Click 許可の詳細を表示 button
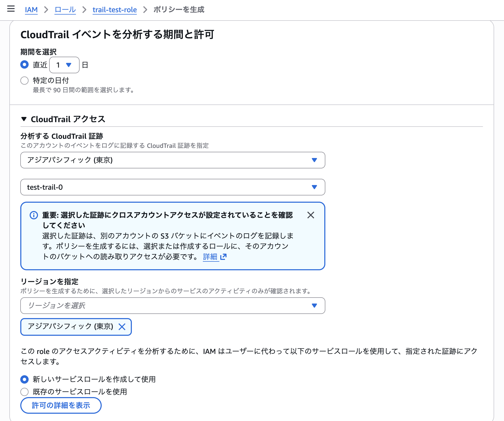The width and height of the screenshot is (504, 421). point(61,405)
